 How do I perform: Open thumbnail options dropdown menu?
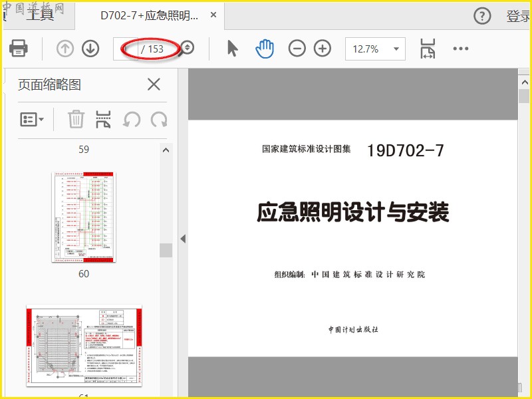(x=32, y=120)
